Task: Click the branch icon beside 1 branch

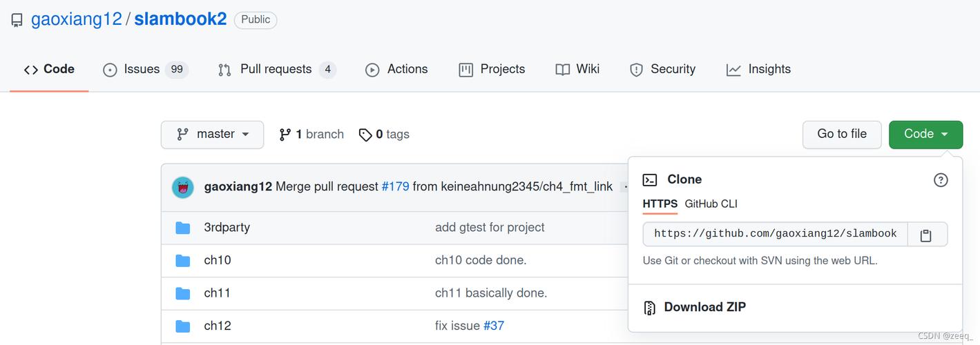Action: (285, 135)
